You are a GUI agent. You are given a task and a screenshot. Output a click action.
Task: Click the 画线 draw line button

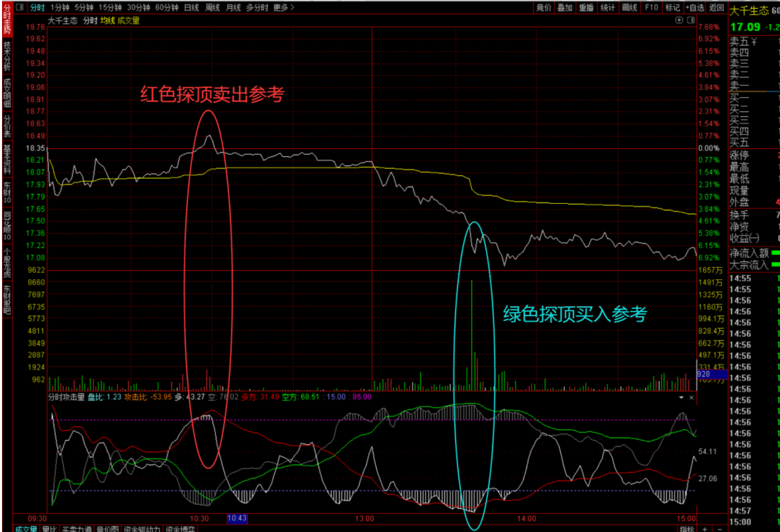630,7
